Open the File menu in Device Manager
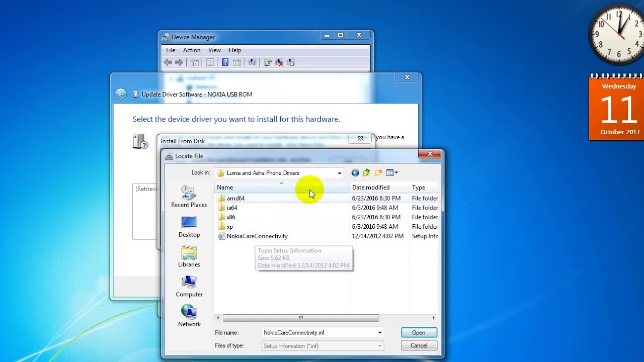Image resolution: width=644 pixels, height=362 pixels. (171, 50)
